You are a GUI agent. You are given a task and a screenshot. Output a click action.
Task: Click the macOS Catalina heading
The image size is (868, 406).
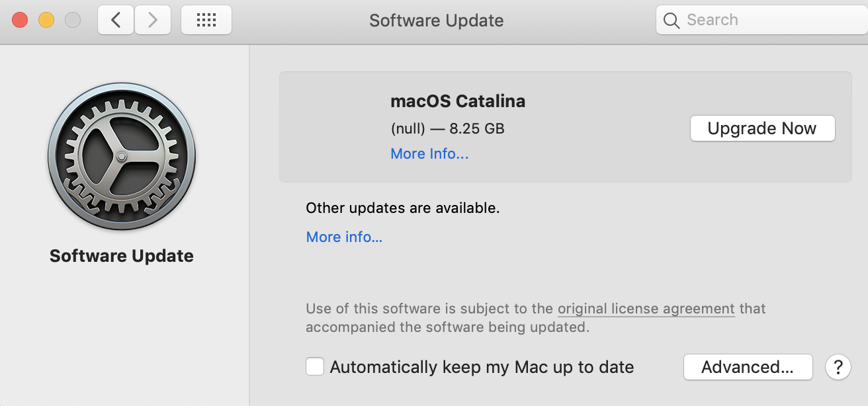point(458,102)
